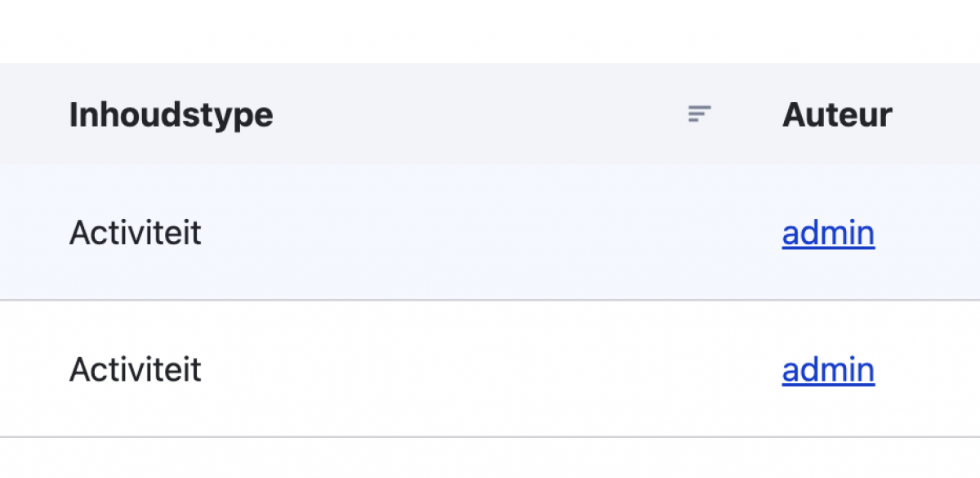Open the admin link in the second row

coord(828,370)
